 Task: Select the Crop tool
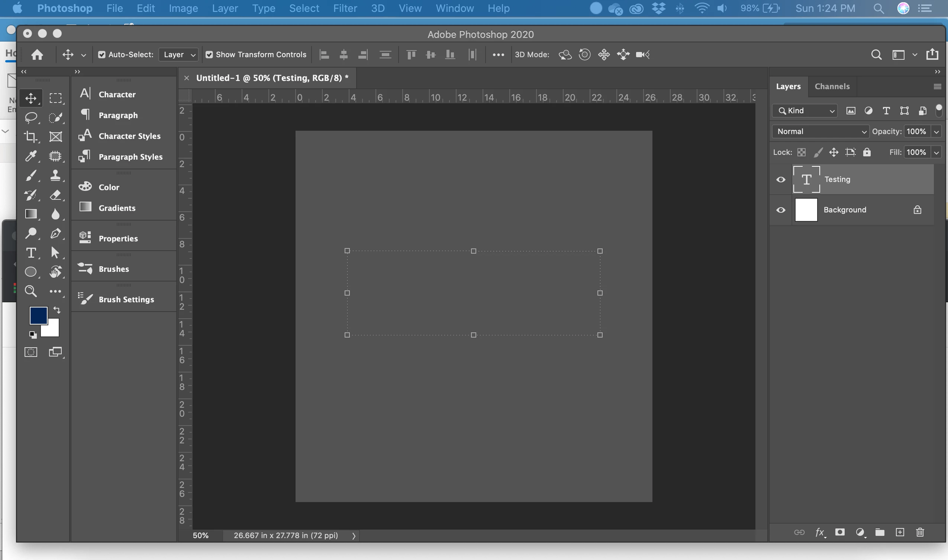[x=31, y=137]
